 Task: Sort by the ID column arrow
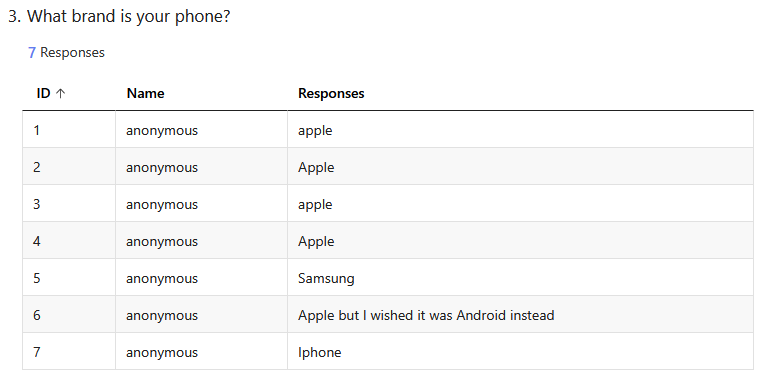point(60,93)
